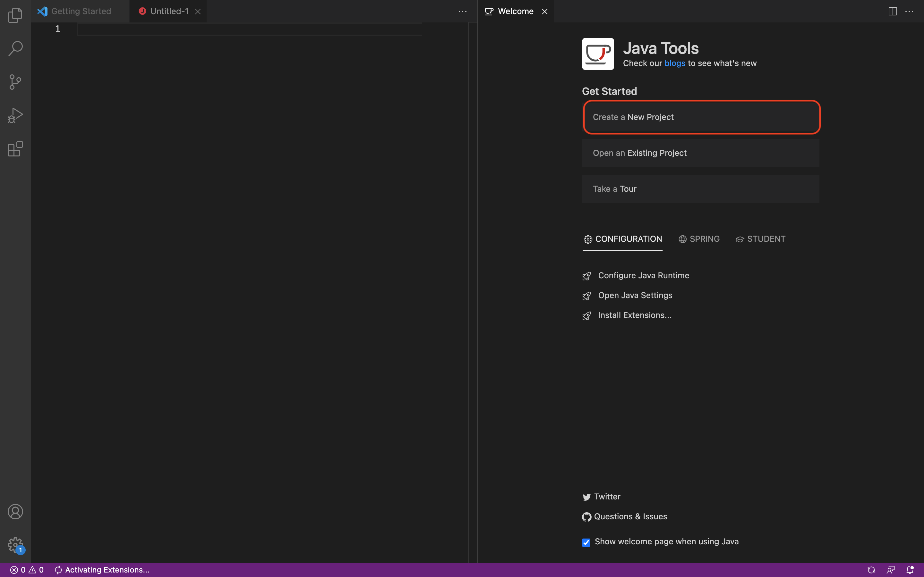The height and width of the screenshot is (577, 924).
Task: Open the blogs link
Action: (x=675, y=63)
